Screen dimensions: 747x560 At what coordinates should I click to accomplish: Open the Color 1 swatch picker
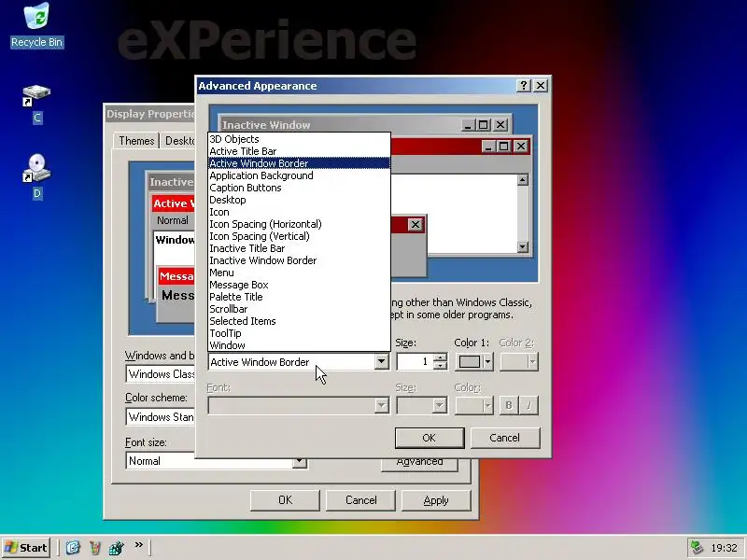(x=474, y=362)
